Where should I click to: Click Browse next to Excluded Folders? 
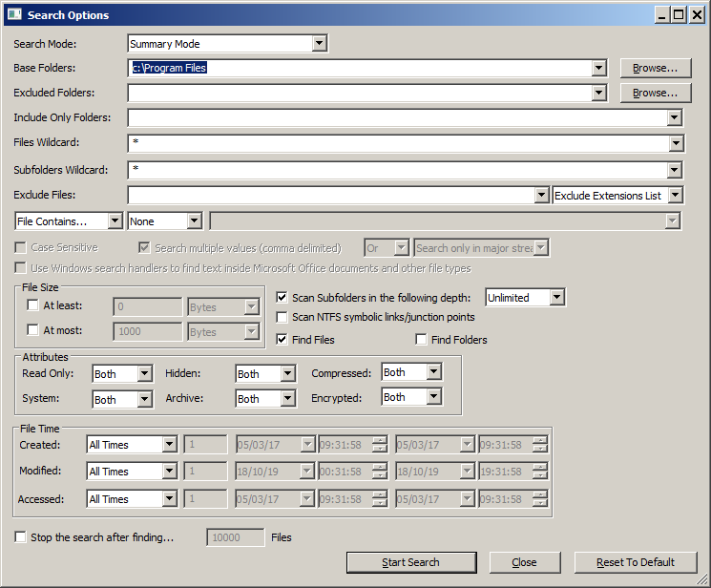click(655, 93)
